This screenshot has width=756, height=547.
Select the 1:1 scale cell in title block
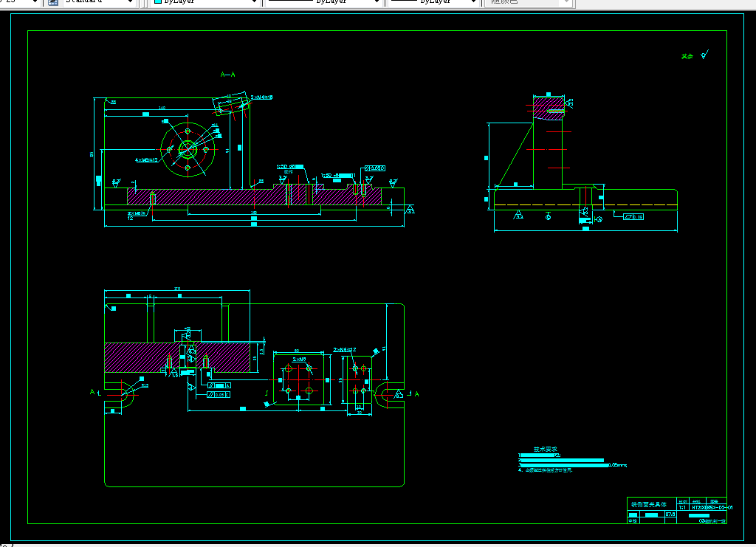pos(683,507)
